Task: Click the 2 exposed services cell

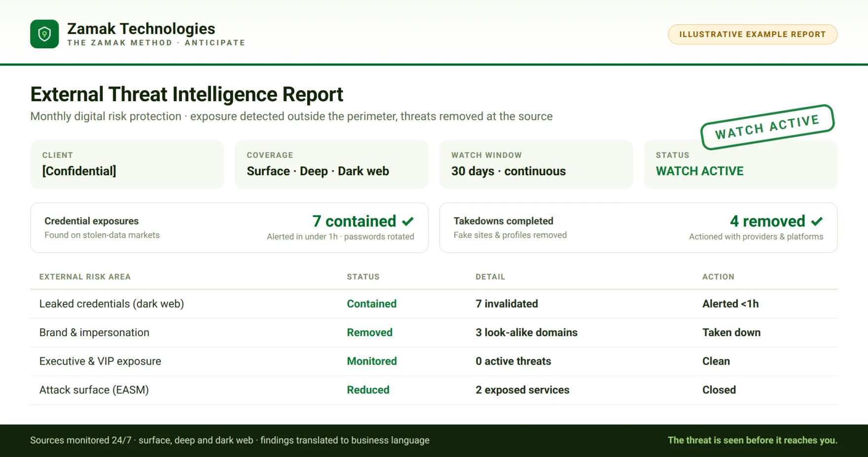Action: click(522, 390)
